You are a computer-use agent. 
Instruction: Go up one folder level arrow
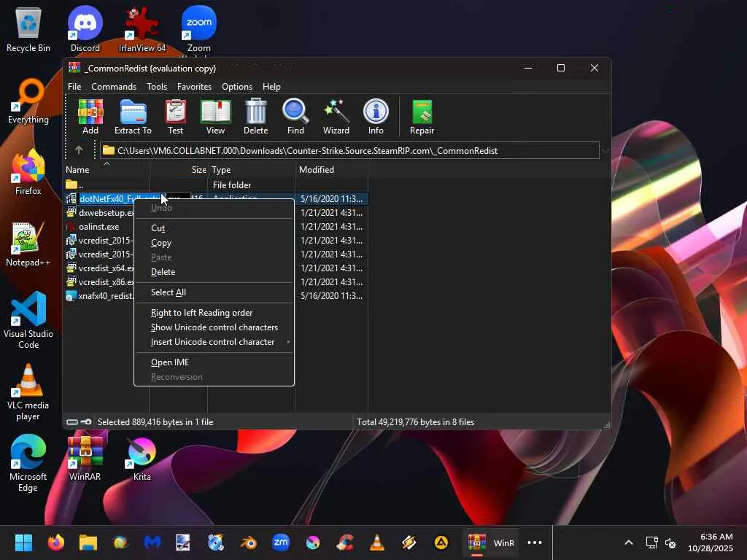click(x=79, y=150)
